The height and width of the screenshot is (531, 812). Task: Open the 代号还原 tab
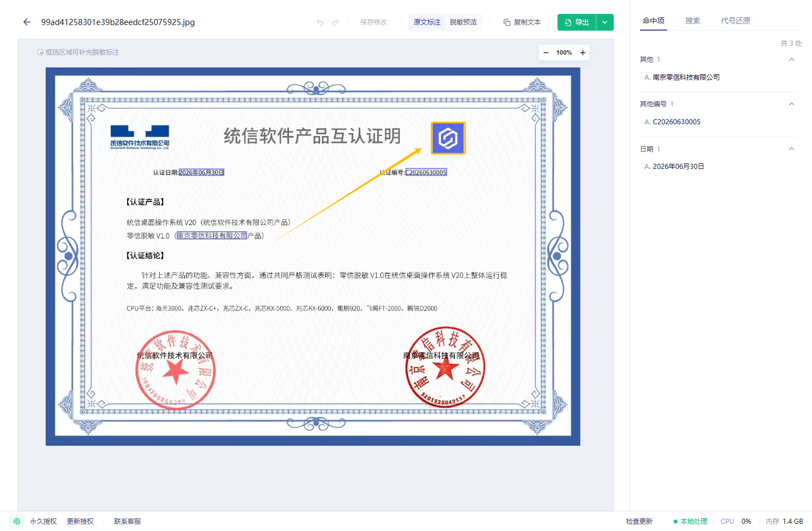(736, 21)
